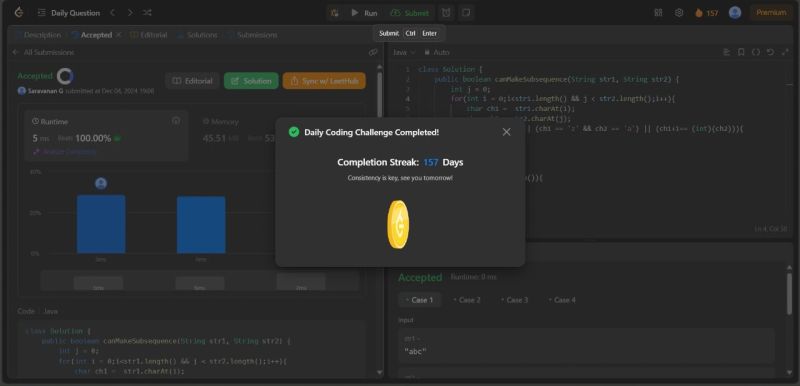Click the second blue runtime distribution bar
The height and width of the screenshot is (386, 800).
pos(201,225)
